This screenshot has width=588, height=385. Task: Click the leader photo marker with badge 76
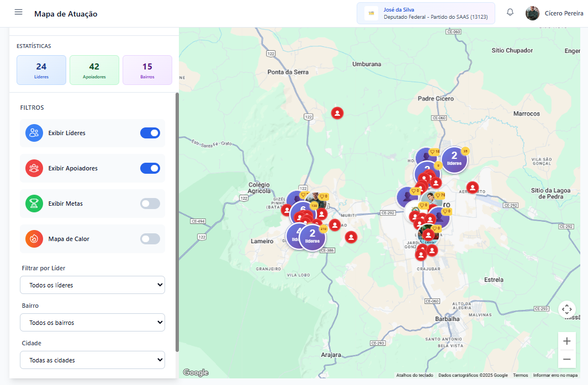click(432, 199)
